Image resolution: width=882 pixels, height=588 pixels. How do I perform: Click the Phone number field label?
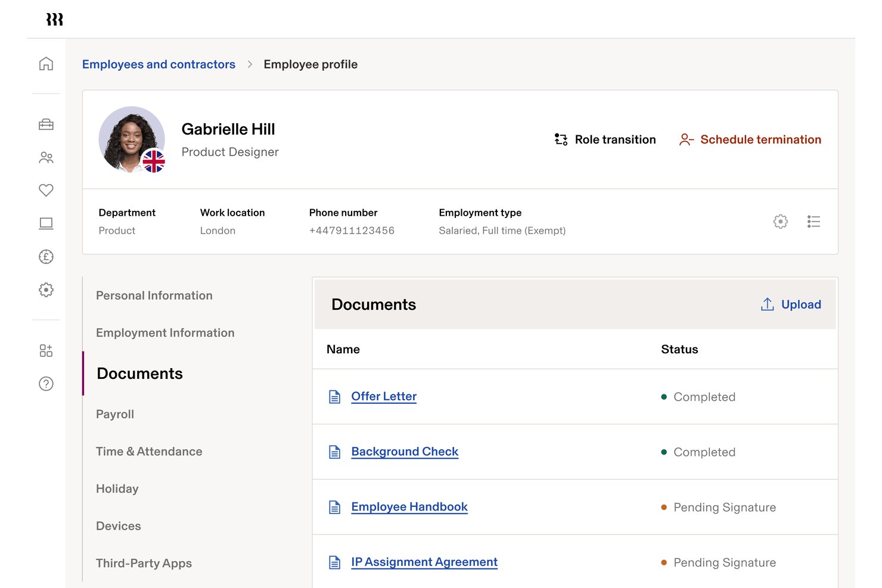(x=343, y=213)
